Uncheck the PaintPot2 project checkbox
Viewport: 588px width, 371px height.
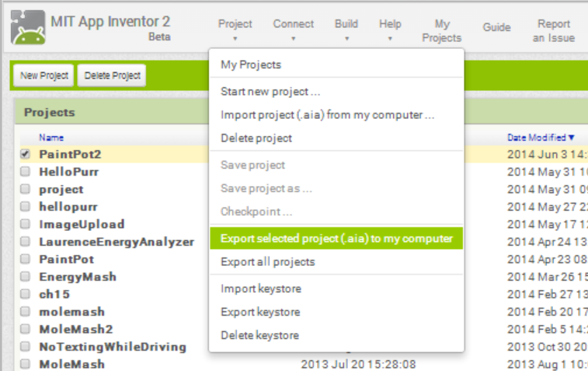pos(25,154)
